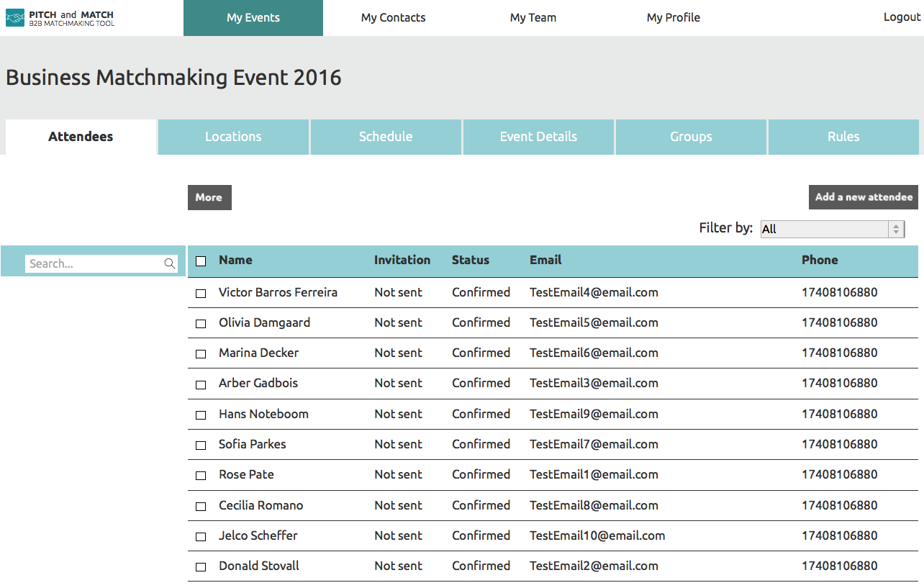Tick the Sofia Parkes checkbox
Screen dimensions: 924x588
[x=201, y=445]
